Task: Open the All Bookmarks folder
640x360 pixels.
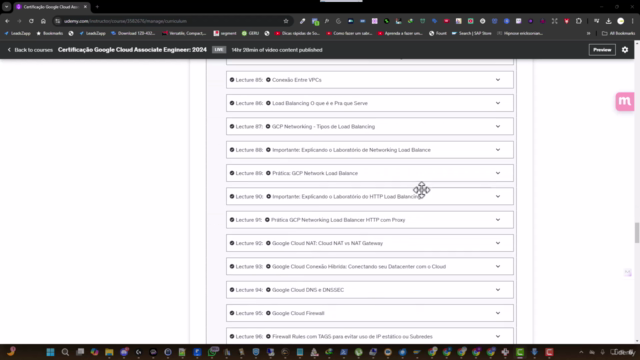Action: [618, 33]
